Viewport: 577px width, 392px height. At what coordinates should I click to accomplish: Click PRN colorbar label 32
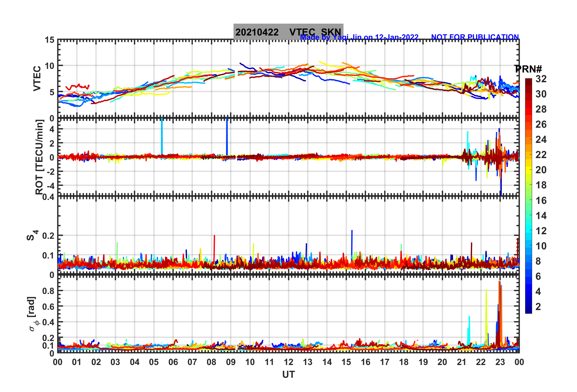click(x=541, y=79)
